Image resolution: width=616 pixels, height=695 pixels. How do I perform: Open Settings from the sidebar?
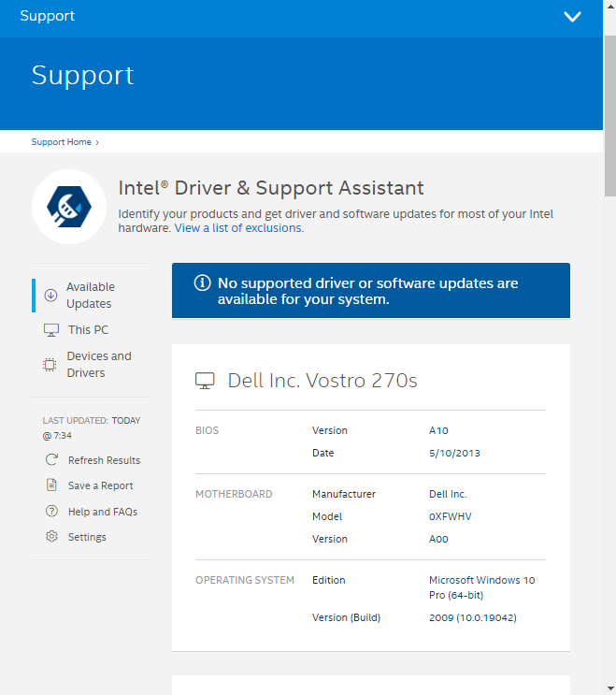(87, 537)
